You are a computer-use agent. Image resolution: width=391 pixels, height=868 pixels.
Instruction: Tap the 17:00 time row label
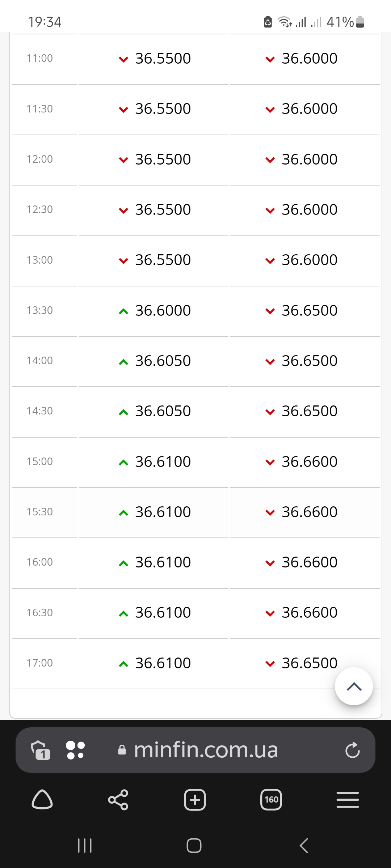click(x=40, y=663)
